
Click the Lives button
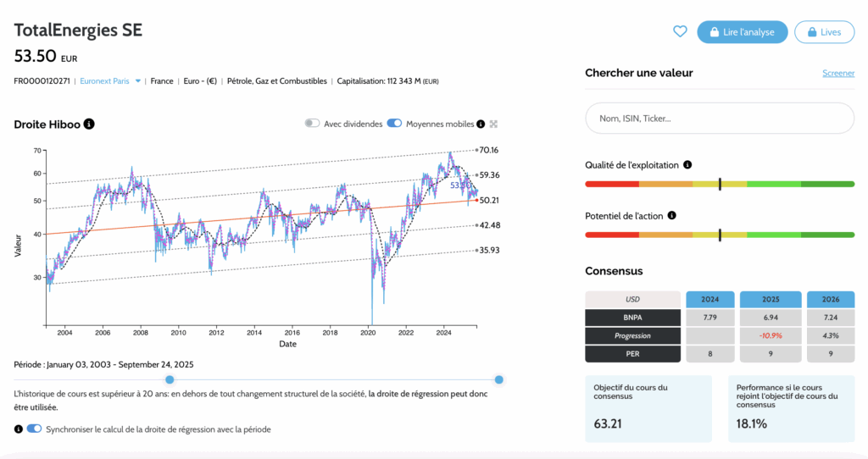[824, 32]
